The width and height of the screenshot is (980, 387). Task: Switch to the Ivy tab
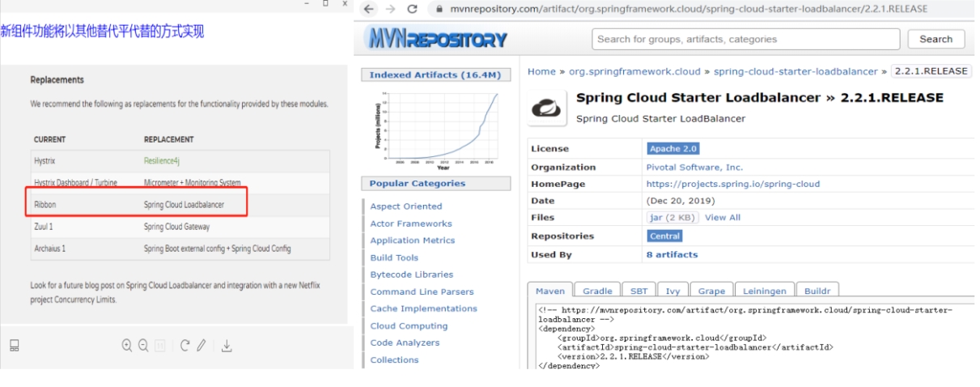tap(673, 291)
